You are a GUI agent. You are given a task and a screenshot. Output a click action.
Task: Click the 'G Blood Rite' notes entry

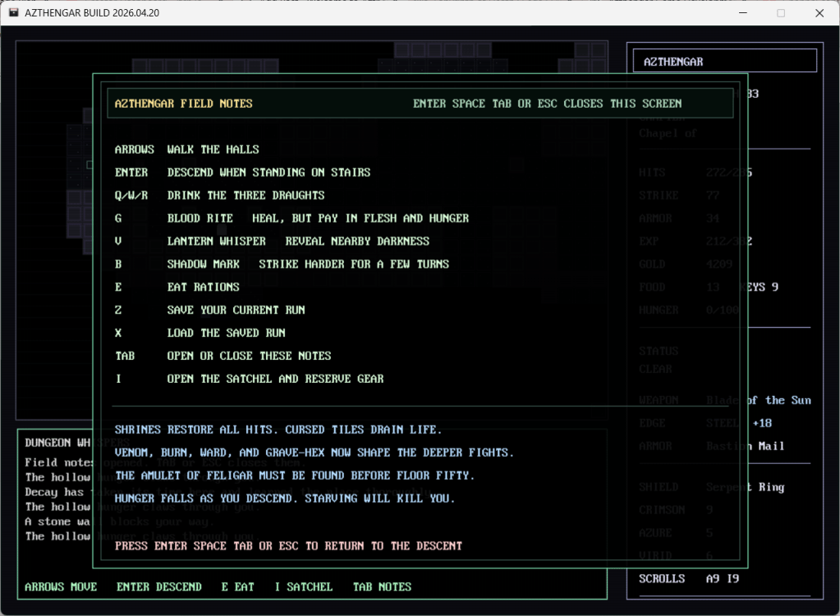coord(291,218)
